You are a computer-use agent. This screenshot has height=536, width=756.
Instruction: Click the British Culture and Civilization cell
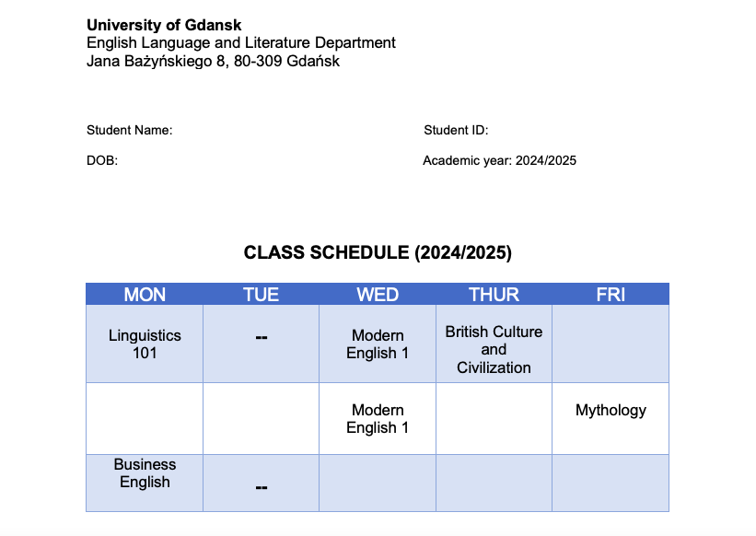pos(494,344)
